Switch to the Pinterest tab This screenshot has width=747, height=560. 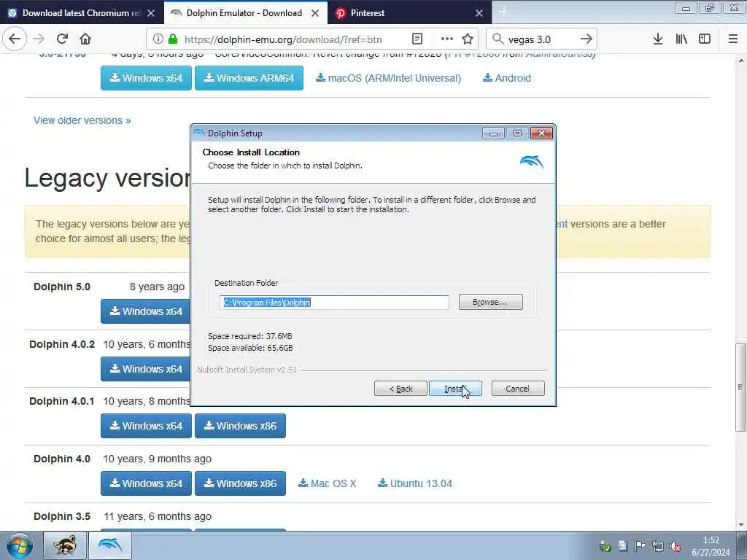tap(410, 13)
